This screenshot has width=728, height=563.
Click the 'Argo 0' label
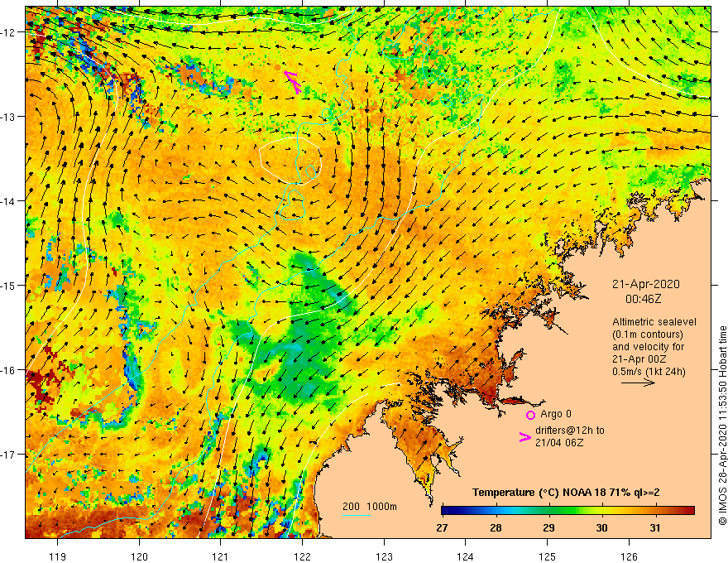(556, 414)
